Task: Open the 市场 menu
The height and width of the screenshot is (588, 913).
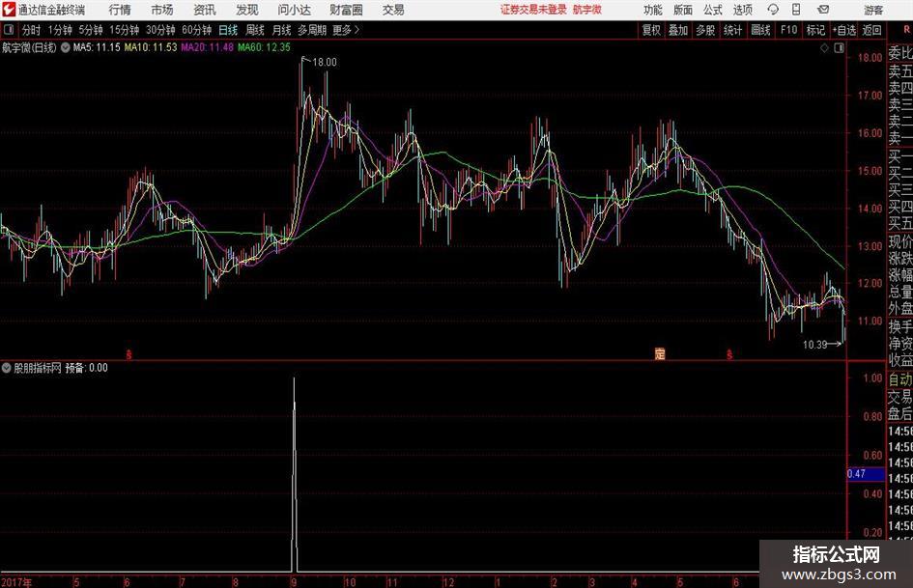Action: [162, 10]
